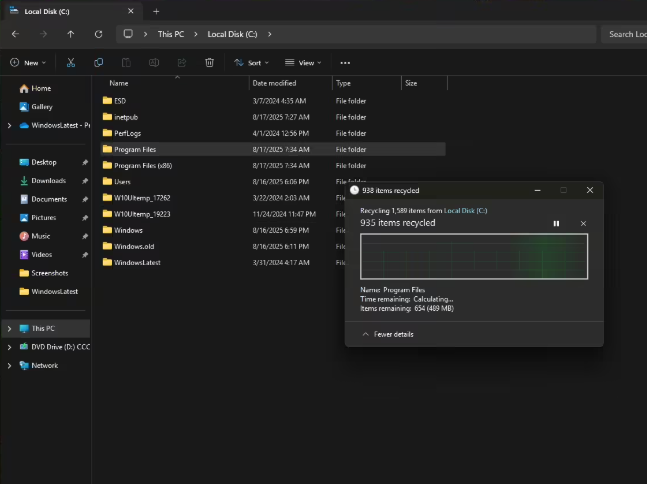This screenshot has width=647, height=484.
Task: Click the Delete trash icon in toolbar
Action: (x=209, y=62)
